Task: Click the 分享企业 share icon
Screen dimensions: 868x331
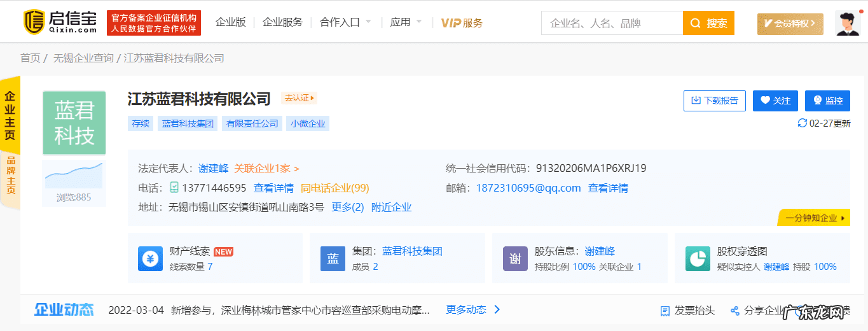Action: [735, 311]
